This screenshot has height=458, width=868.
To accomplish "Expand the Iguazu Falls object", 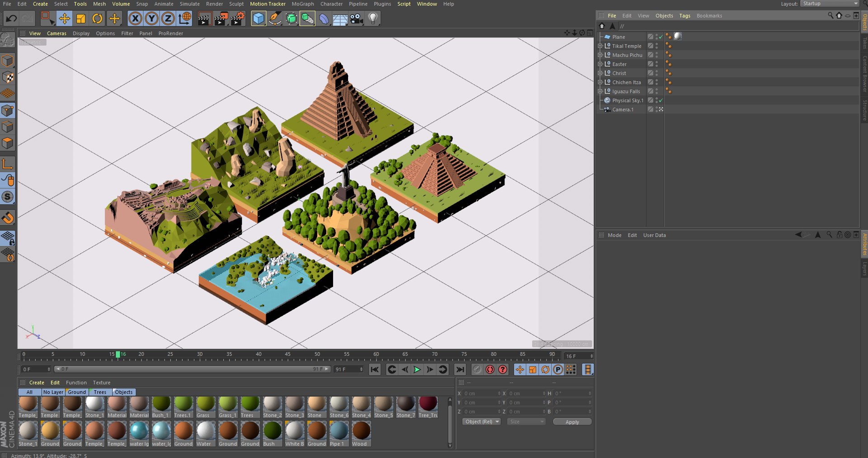I will pyautogui.click(x=600, y=91).
